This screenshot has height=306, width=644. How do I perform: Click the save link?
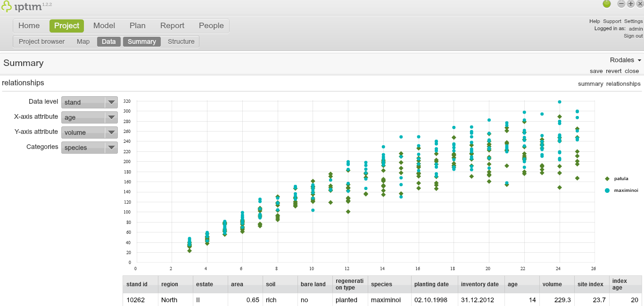click(596, 71)
